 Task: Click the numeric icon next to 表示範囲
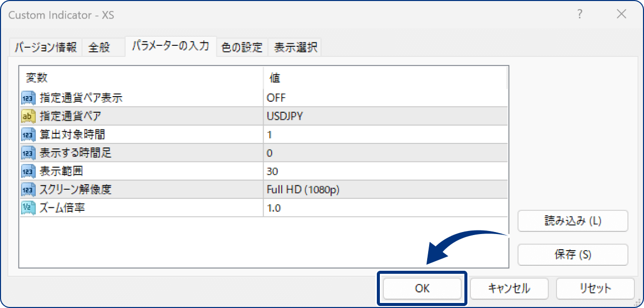click(x=28, y=171)
